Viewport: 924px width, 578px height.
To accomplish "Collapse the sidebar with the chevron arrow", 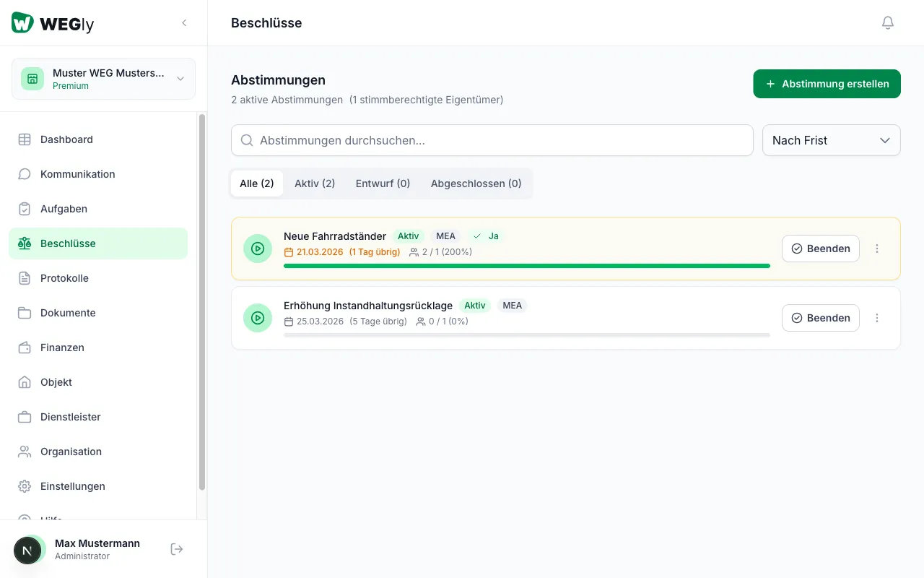I will (x=184, y=23).
